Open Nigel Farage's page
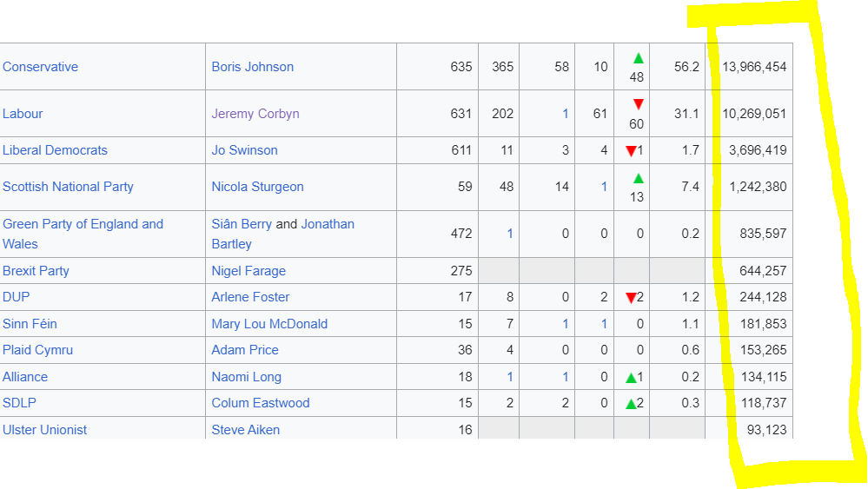Screen dimensions: 868x489 pyautogui.click(x=248, y=271)
